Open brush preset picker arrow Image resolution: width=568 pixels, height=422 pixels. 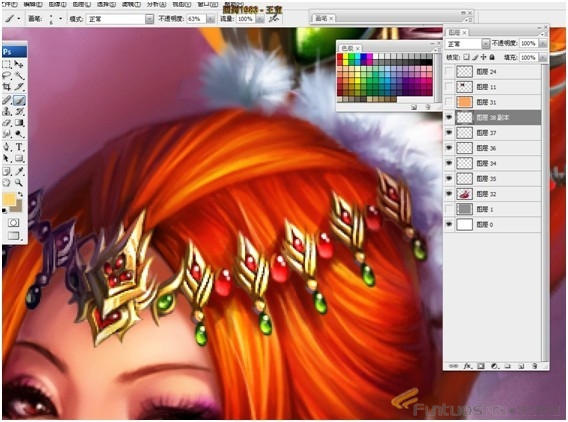point(60,19)
